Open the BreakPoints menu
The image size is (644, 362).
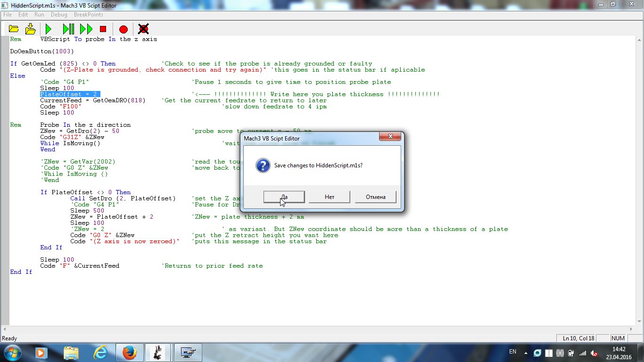[x=88, y=15]
